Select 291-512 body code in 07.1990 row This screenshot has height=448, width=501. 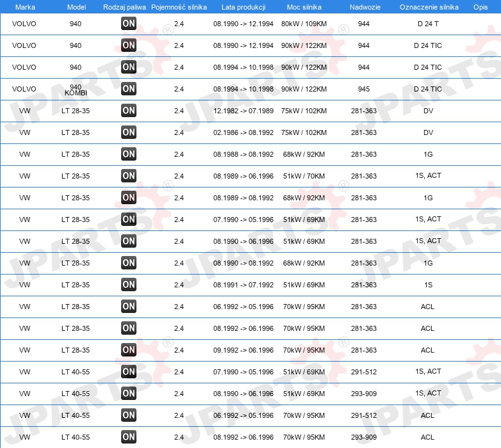pos(364,372)
